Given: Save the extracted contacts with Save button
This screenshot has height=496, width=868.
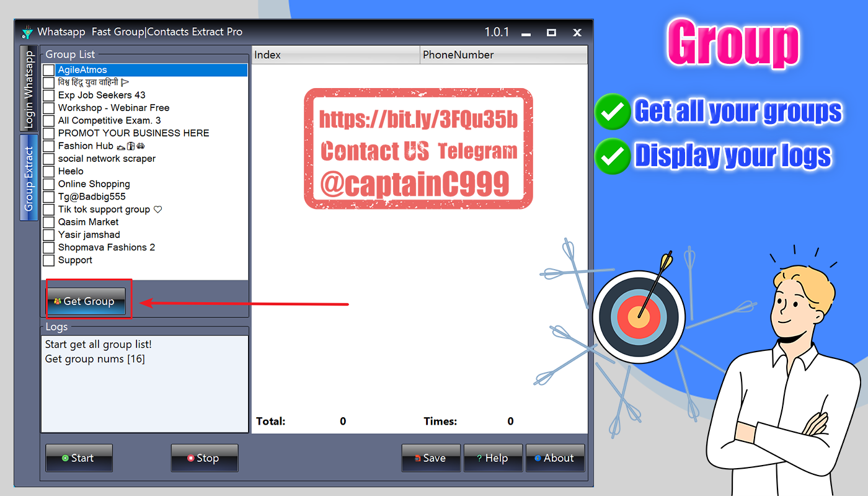Looking at the screenshot, I should tap(431, 458).
